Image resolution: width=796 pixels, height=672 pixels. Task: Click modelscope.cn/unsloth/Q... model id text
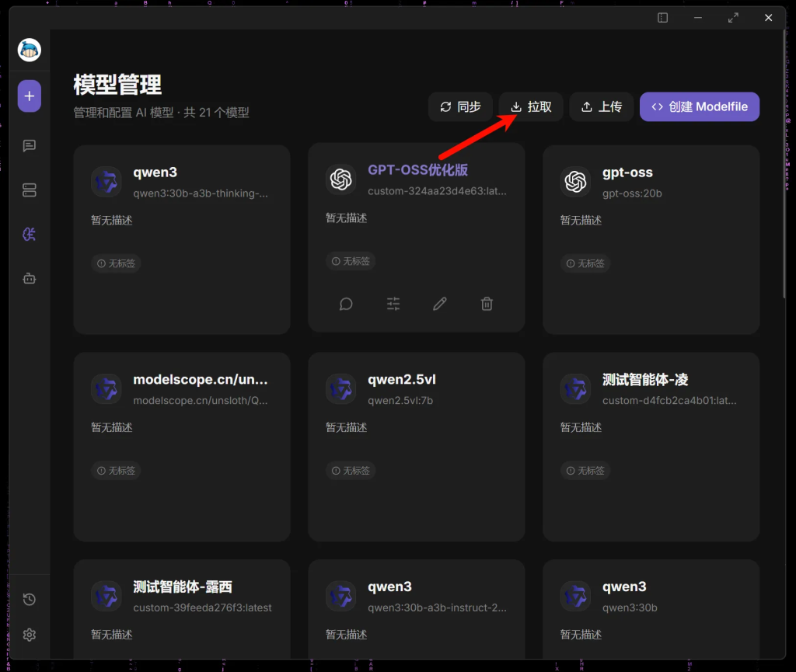pyautogui.click(x=201, y=401)
